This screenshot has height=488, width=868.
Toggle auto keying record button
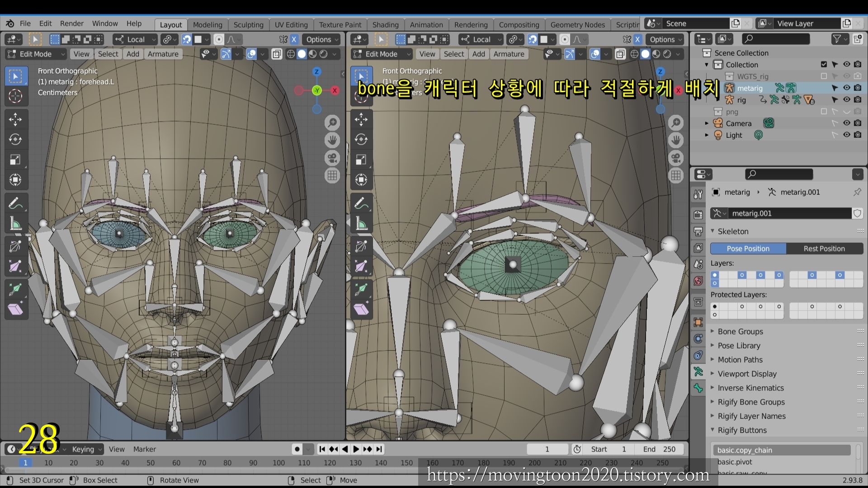[297, 449]
